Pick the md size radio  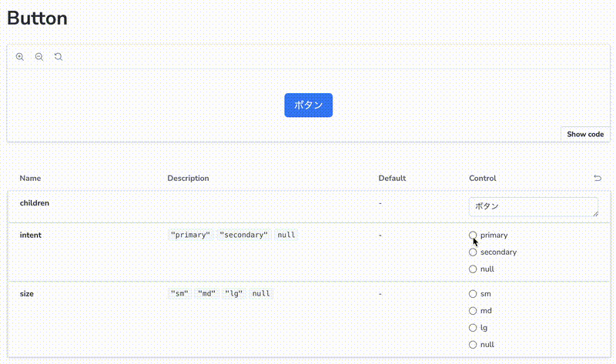click(x=473, y=311)
